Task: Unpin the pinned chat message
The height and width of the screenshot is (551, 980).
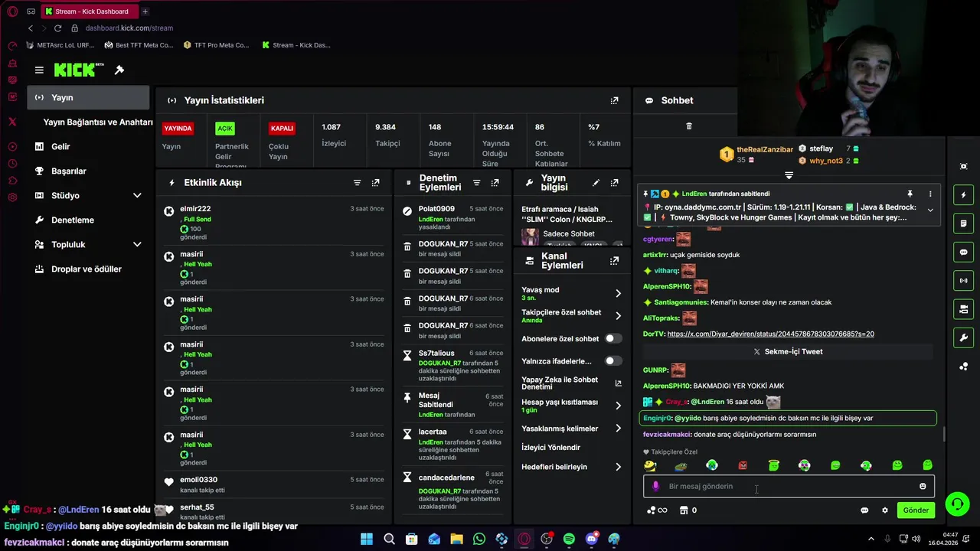Action: (910, 194)
